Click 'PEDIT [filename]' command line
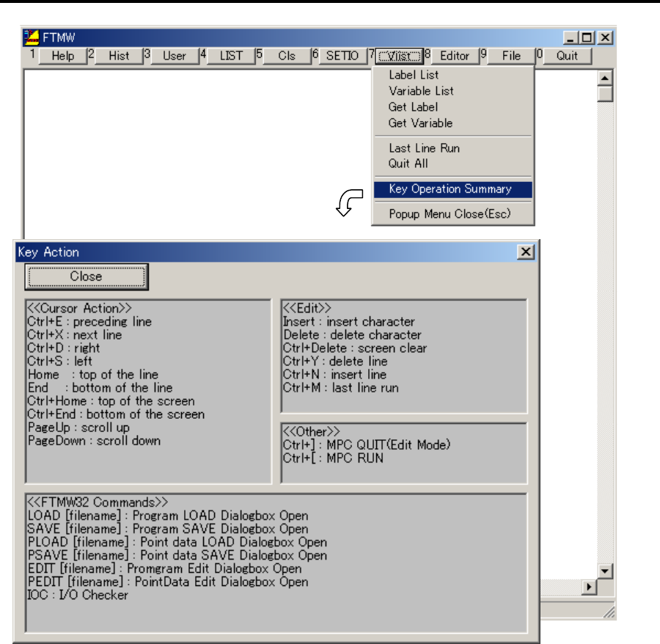The height and width of the screenshot is (644, 660). tap(167, 582)
